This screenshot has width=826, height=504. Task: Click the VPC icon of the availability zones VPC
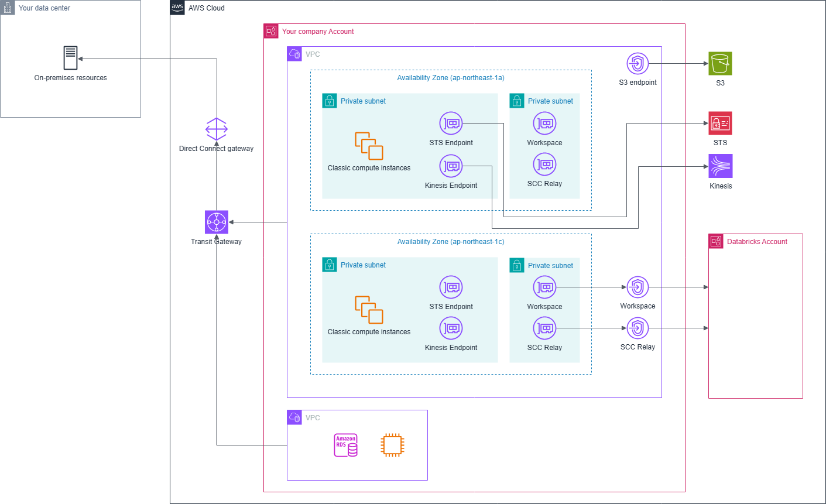pos(294,54)
